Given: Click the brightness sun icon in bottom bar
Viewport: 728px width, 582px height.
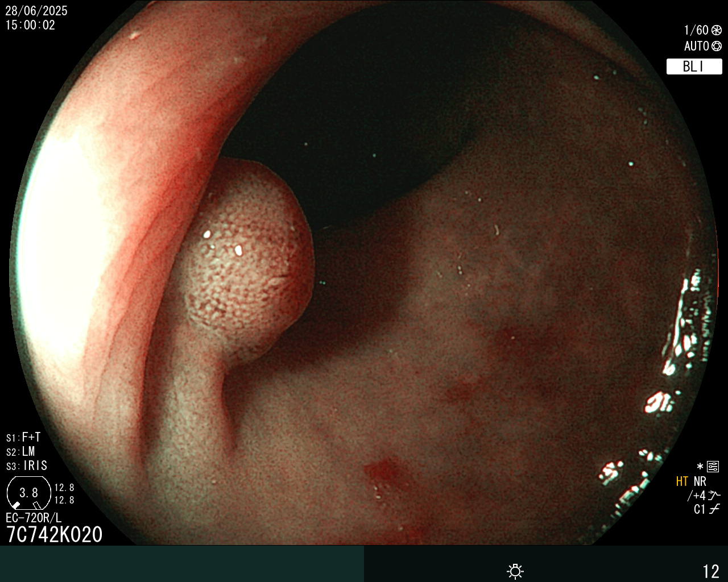Looking at the screenshot, I should 515,571.
